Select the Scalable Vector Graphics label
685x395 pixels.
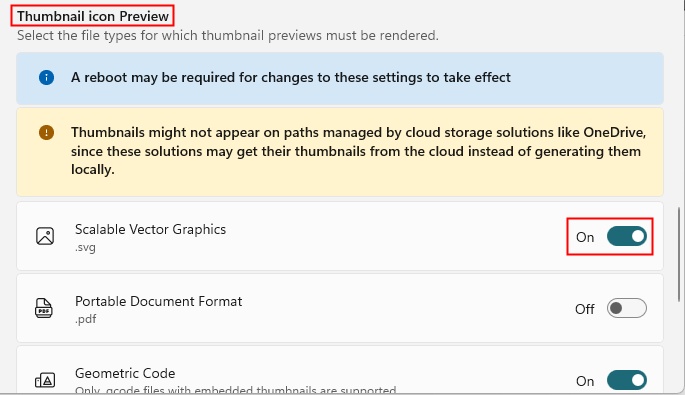(x=150, y=229)
